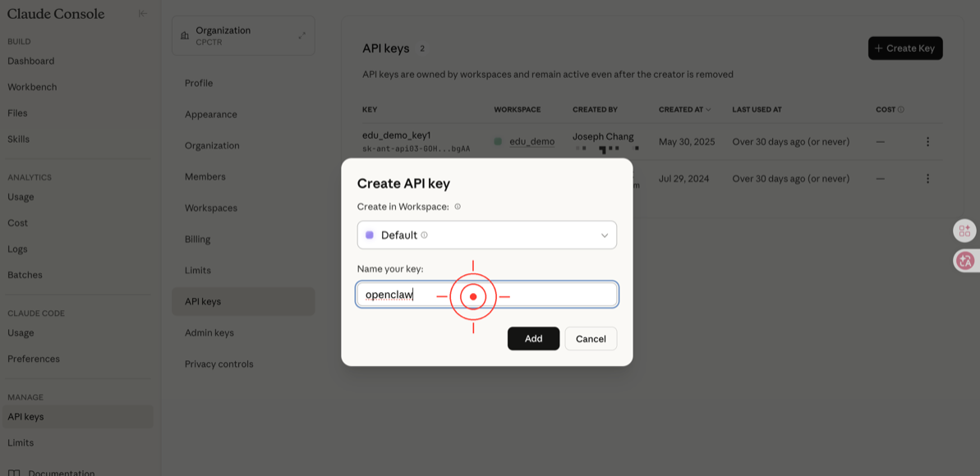Viewport: 980px width, 476px height.
Task: Click the Organization switcher expand icon
Action: (x=301, y=35)
